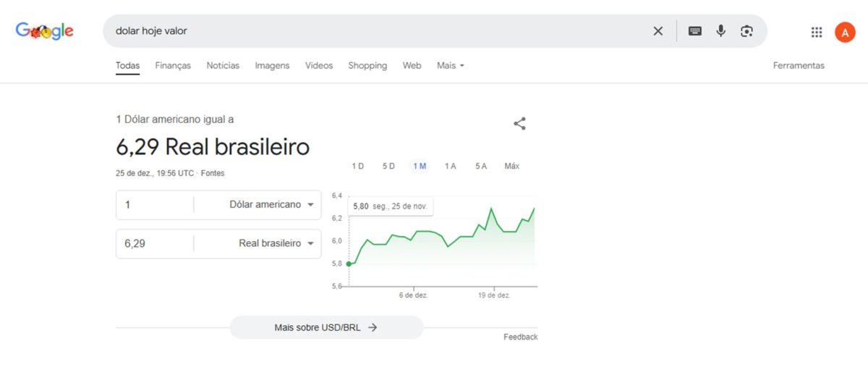The image size is (868, 367).
Task: Clear the search box with X icon
Action: 658,31
